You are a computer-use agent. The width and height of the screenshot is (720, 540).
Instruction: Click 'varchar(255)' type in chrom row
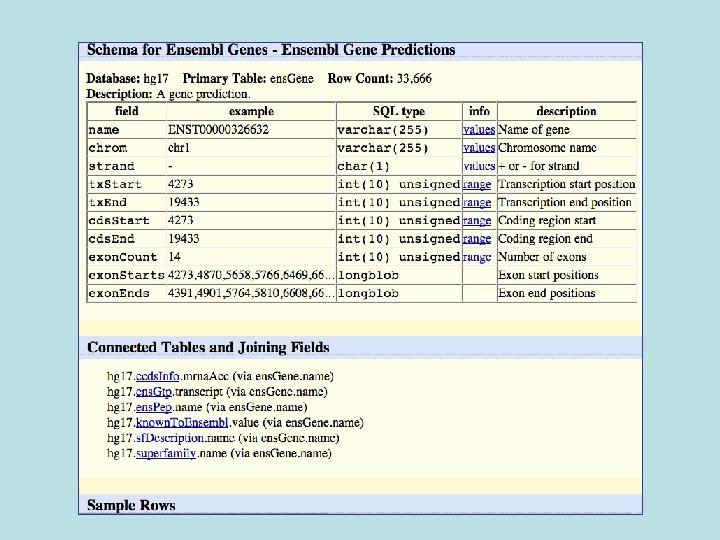point(383,148)
